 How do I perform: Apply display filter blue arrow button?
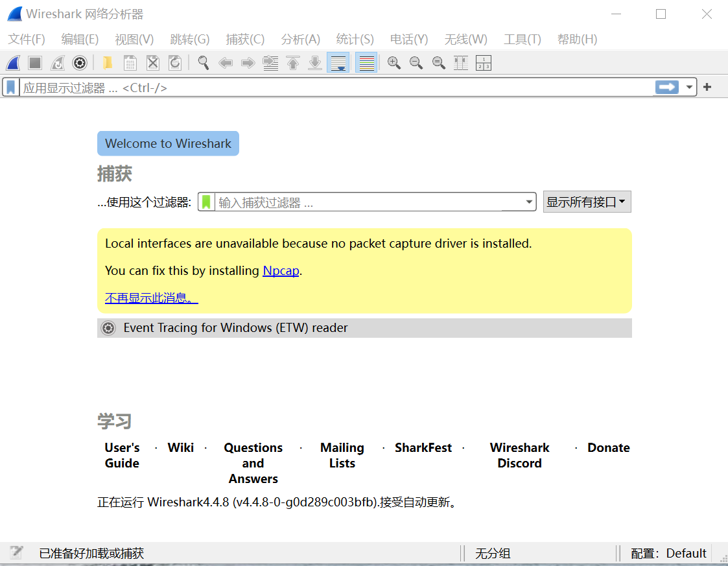(x=666, y=87)
